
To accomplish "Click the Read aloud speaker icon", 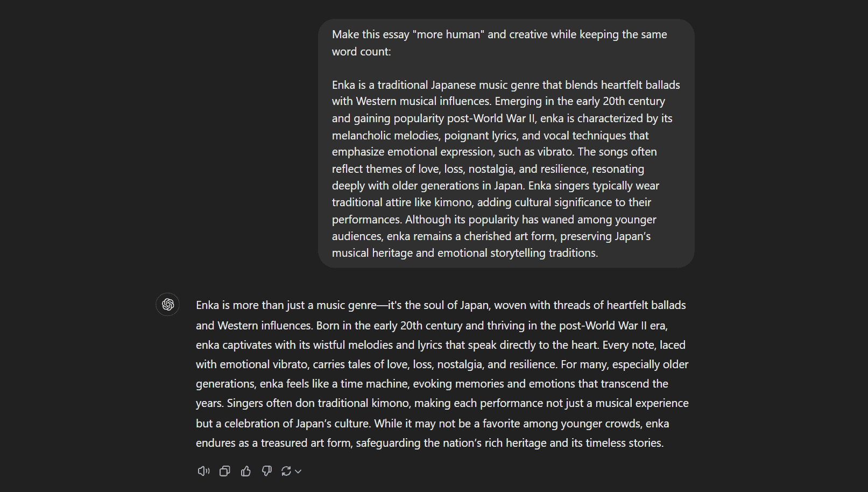I will 203,472.
